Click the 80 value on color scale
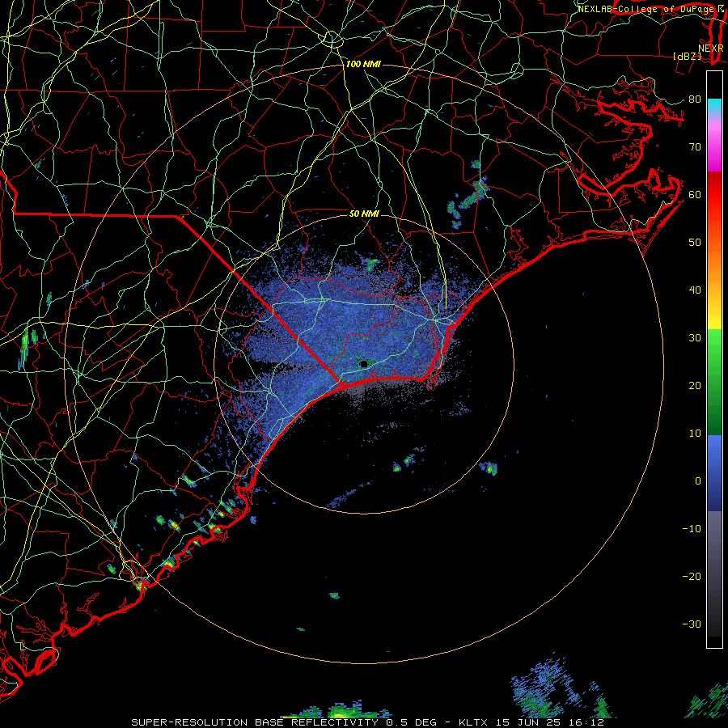The image size is (728, 728). pos(695,99)
